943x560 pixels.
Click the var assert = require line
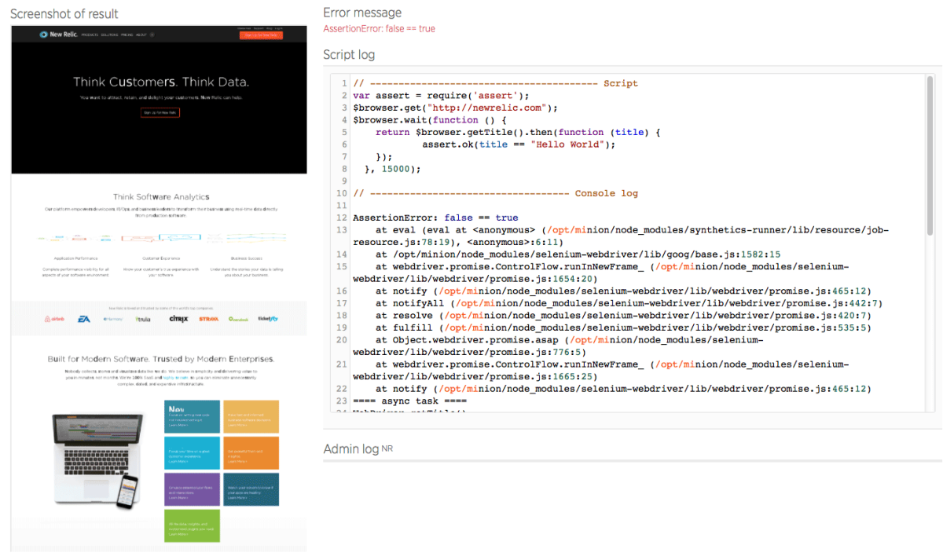441,96
